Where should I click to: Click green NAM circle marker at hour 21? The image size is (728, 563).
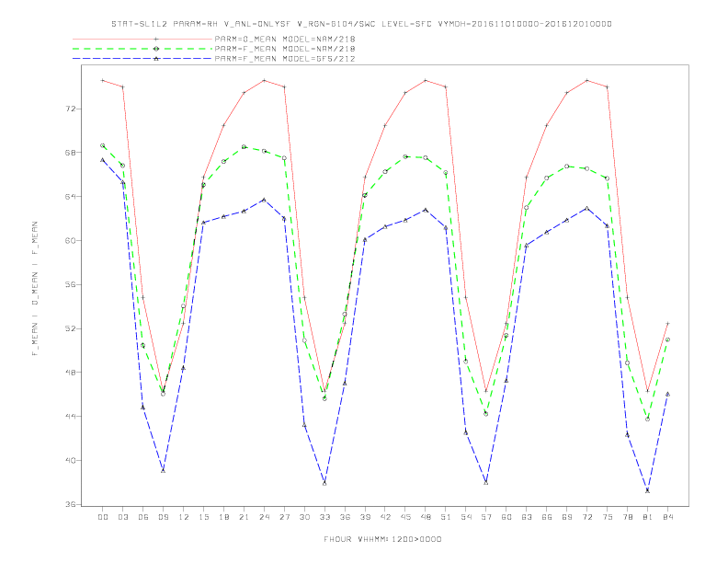(x=244, y=147)
